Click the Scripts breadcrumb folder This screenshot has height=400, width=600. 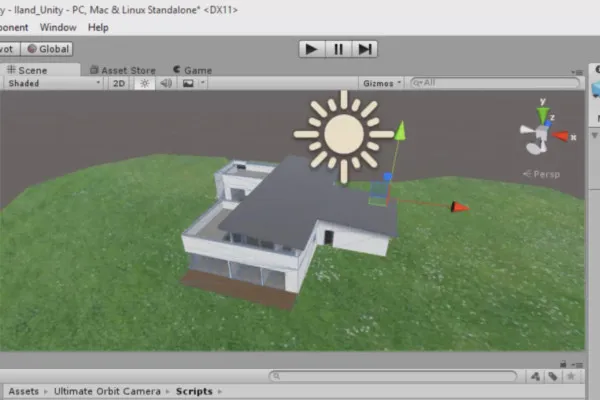point(194,391)
